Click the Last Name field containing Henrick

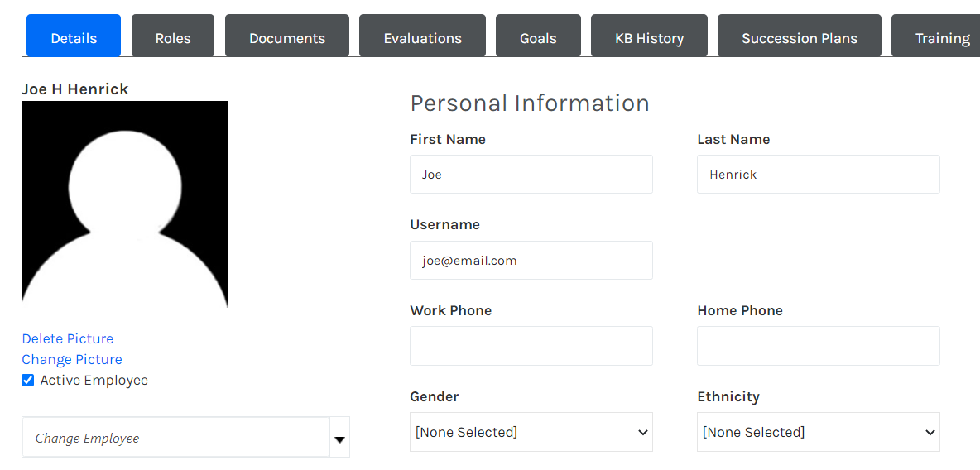pos(819,175)
